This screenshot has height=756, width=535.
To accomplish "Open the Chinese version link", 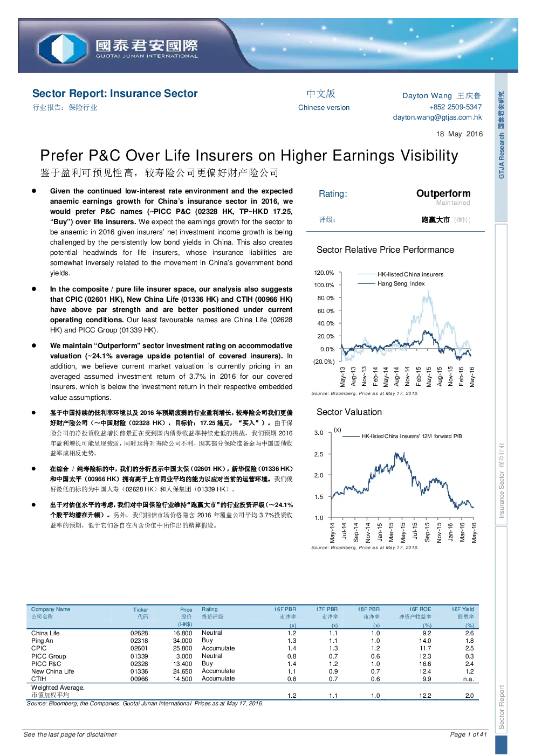I will pos(324,108).
